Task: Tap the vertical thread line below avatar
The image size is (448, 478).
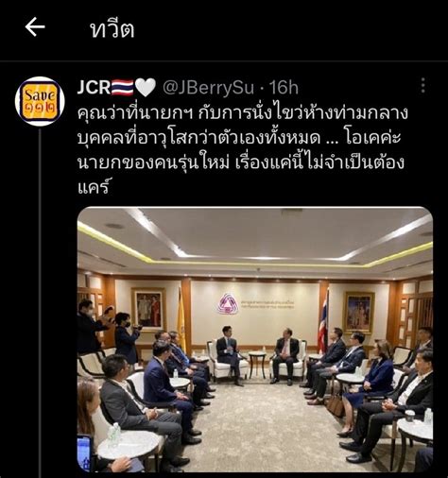Action: click(x=40, y=303)
